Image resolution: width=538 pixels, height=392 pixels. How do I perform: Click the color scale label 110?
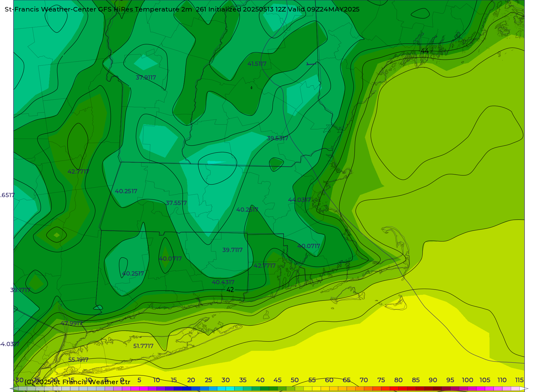point(502,380)
